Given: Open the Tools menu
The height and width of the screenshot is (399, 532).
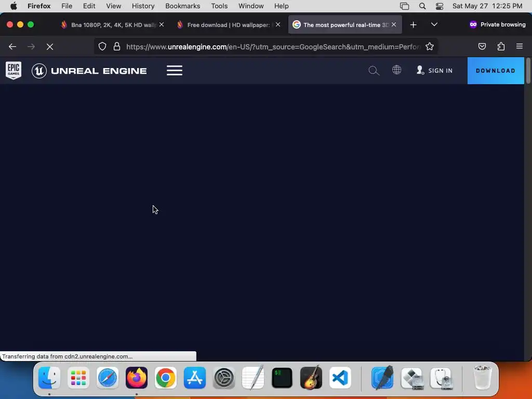Looking at the screenshot, I should tap(220, 6).
